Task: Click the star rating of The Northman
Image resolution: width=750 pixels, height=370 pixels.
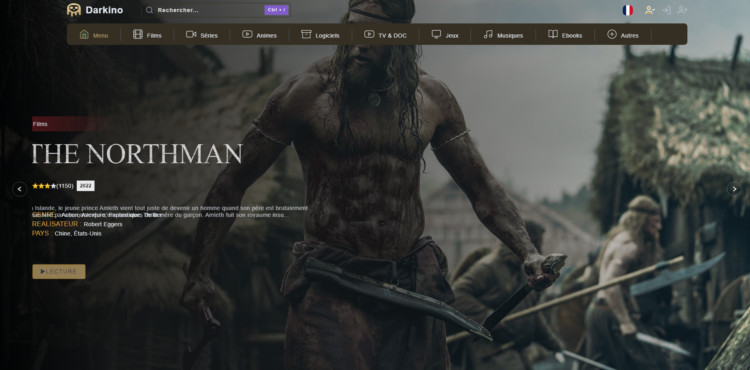Action: coord(44,186)
